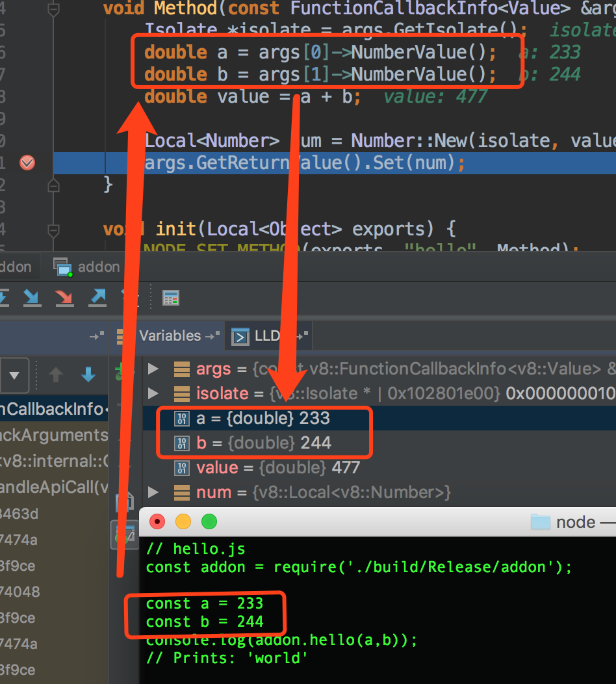Open the Evaluate Expression calculator icon

(171, 298)
